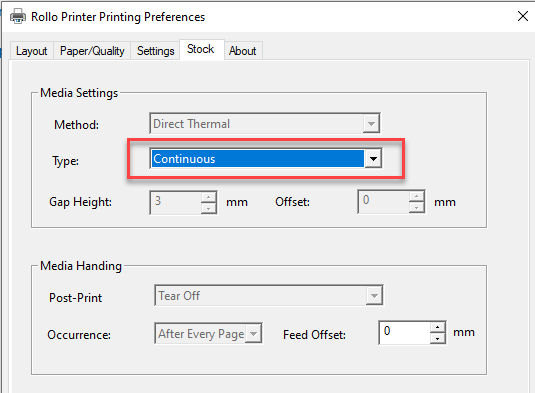Click the Media Handing group title
The width and height of the screenshot is (535, 393).
point(81,266)
